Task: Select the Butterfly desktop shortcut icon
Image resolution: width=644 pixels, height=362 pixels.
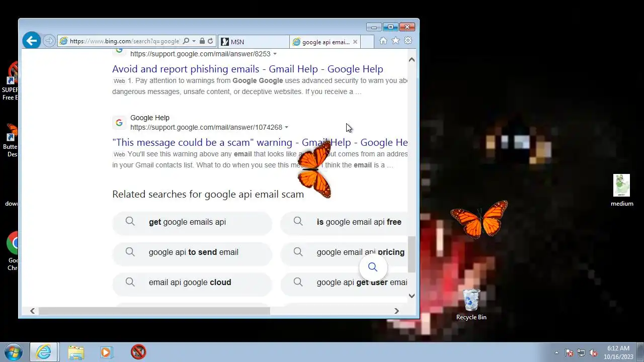Action: click(x=11, y=141)
